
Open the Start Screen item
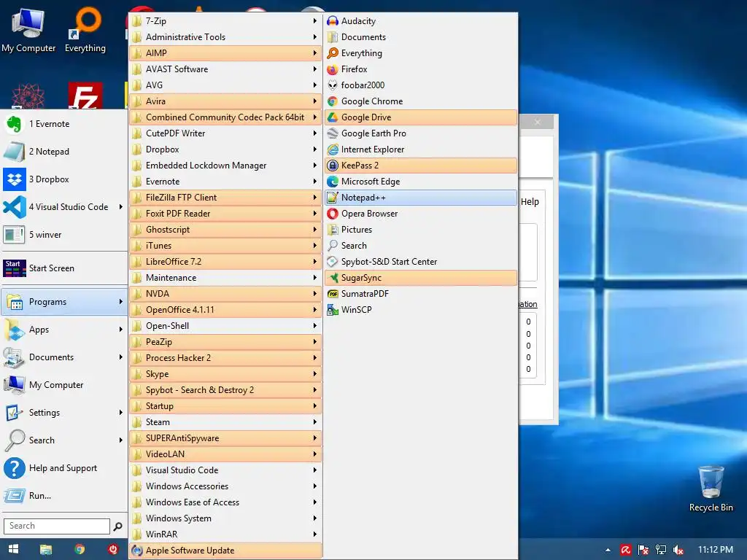point(64,268)
